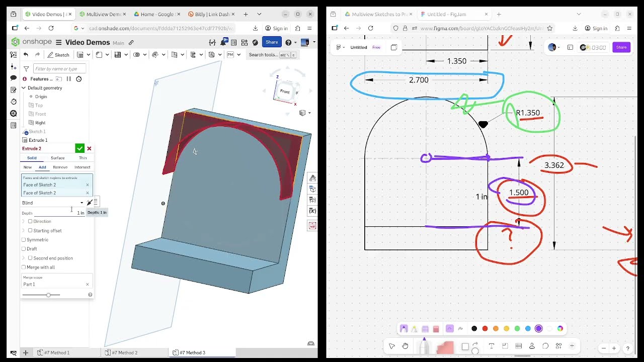This screenshot has height=362, width=644.
Task: Select the FigJam stamp tool
Action: coord(532,346)
